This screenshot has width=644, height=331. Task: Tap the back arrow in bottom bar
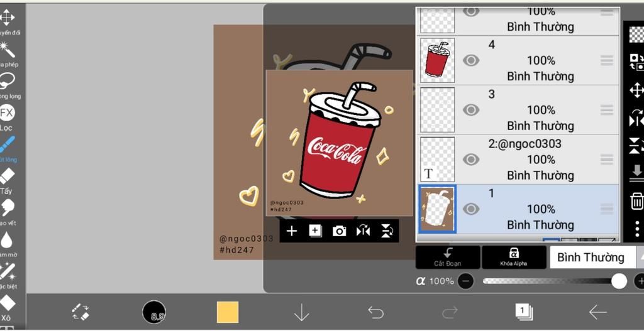pos(597,313)
